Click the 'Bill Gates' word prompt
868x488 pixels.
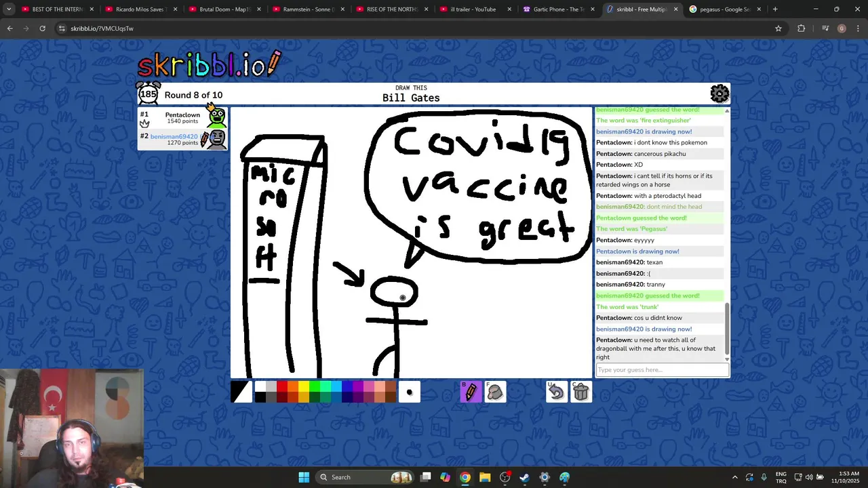pos(411,98)
